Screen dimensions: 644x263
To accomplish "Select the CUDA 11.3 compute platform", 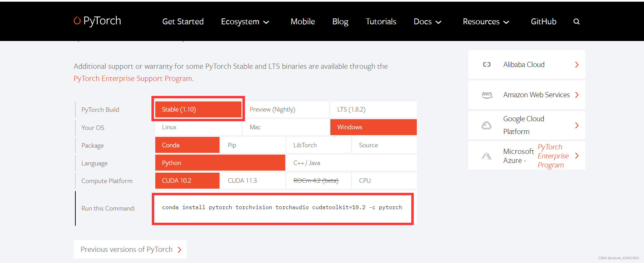I will pyautogui.click(x=253, y=181).
